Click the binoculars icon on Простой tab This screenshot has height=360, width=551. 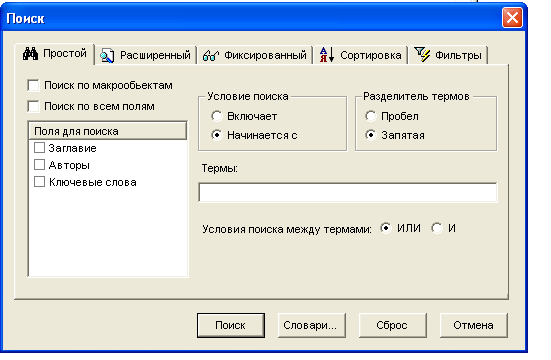30,53
